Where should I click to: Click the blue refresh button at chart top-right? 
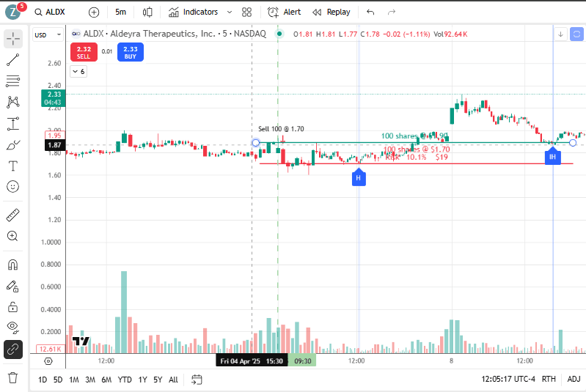pos(577,34)
